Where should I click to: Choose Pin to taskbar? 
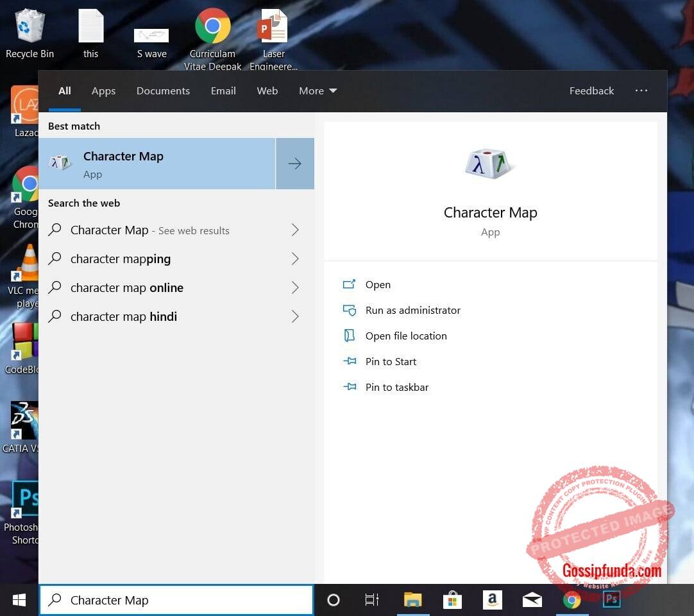pyautogui.click(x=396, y=387)
